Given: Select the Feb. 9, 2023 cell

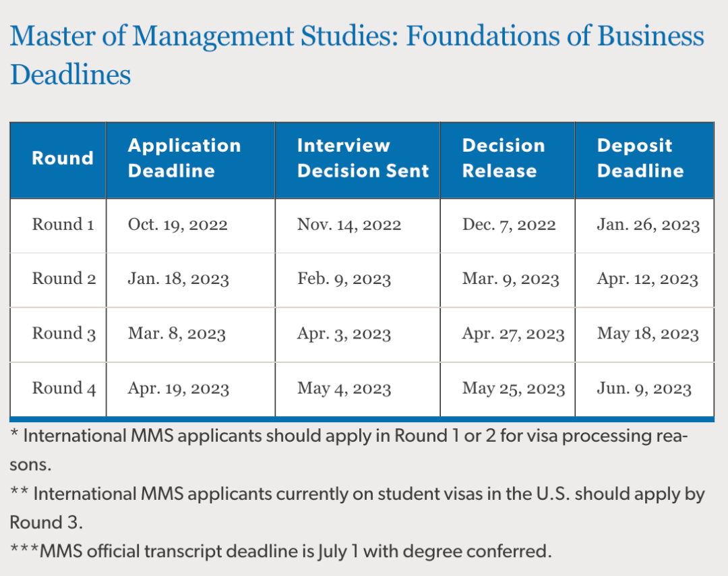Looking at the screenshot, I should click(344, 279).
